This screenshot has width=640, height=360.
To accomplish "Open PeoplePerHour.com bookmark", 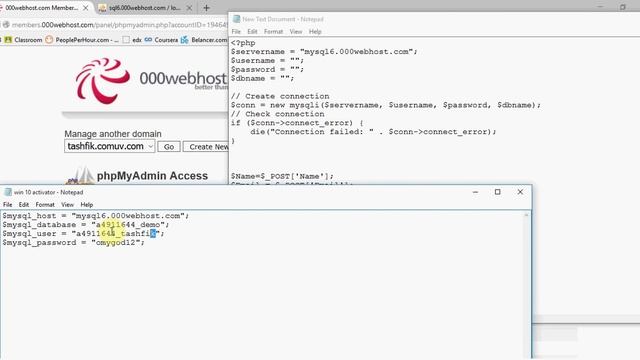I will (82, 40).
